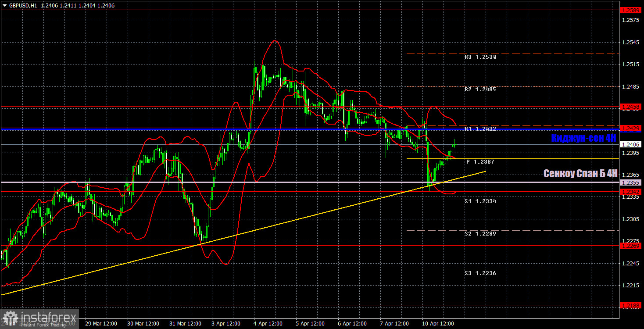The width and height of the screenshot is (644, 329).
Task: Click the S3 1.2236 pivot label
Action: 480,273
